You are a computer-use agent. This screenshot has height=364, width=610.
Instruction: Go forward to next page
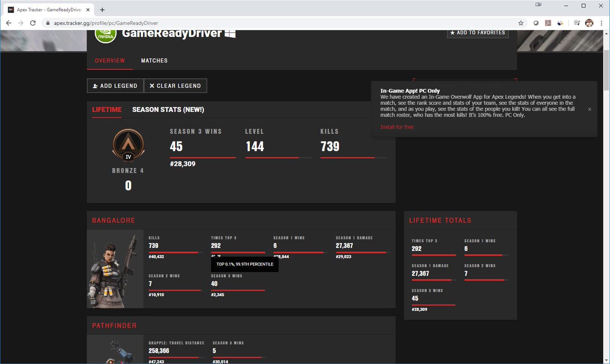pos(20,23)
